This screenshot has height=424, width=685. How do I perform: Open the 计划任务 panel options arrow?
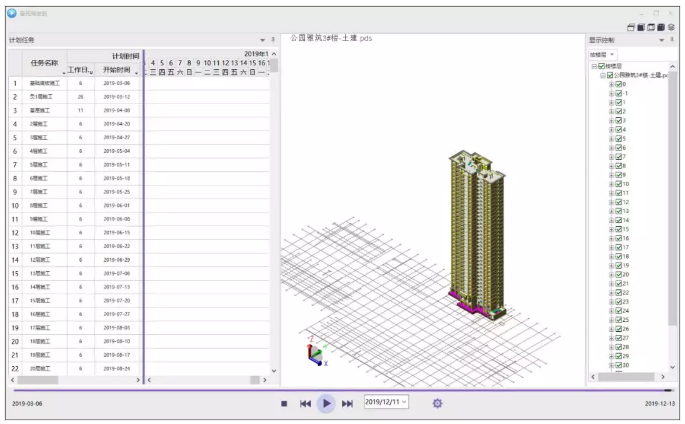[263, 40]
